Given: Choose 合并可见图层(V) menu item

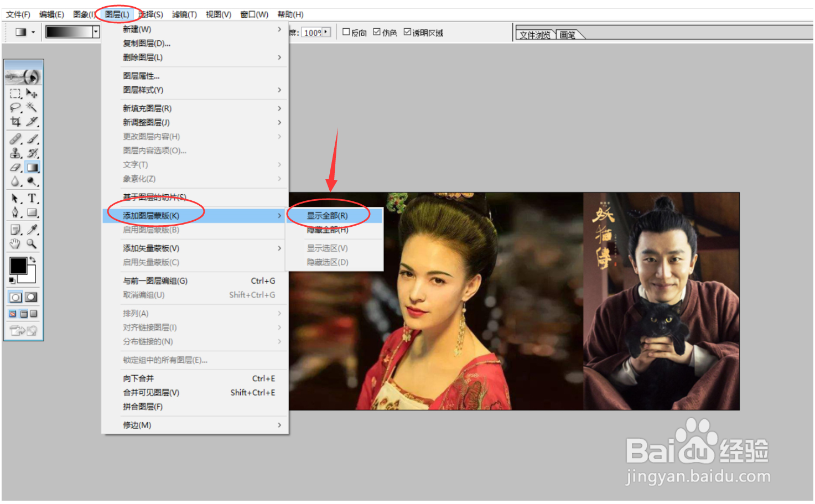Looking at the screenshot, I should [x=195, y=393].
